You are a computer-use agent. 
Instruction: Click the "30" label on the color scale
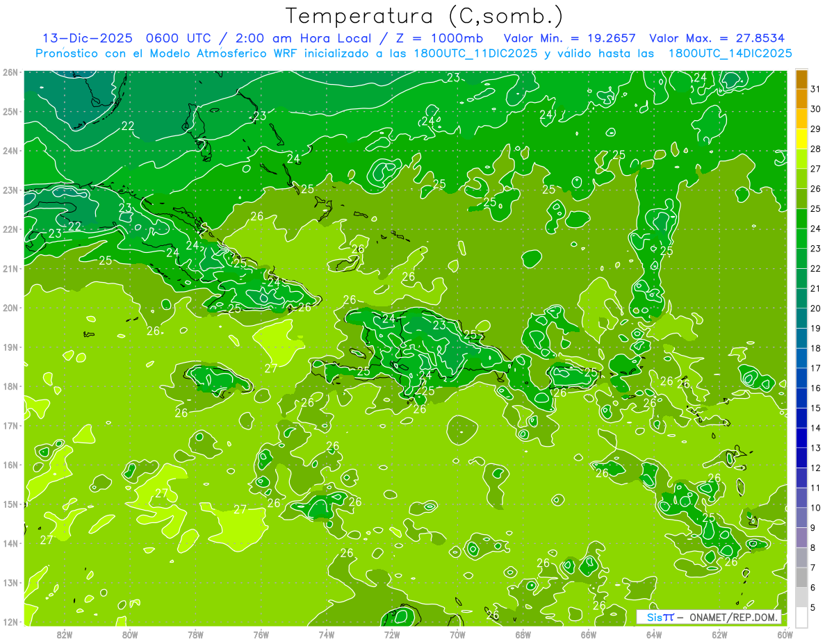[x=816, y=109]
